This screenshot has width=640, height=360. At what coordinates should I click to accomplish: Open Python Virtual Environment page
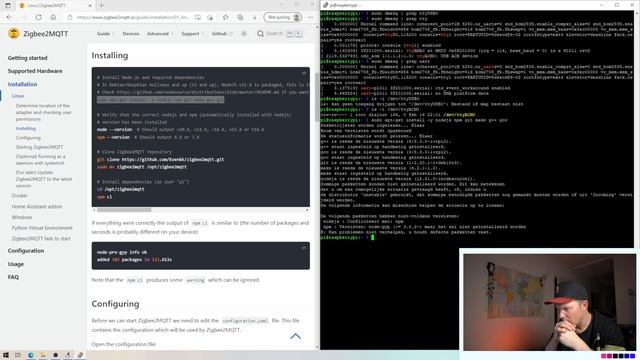click(42, 228)
